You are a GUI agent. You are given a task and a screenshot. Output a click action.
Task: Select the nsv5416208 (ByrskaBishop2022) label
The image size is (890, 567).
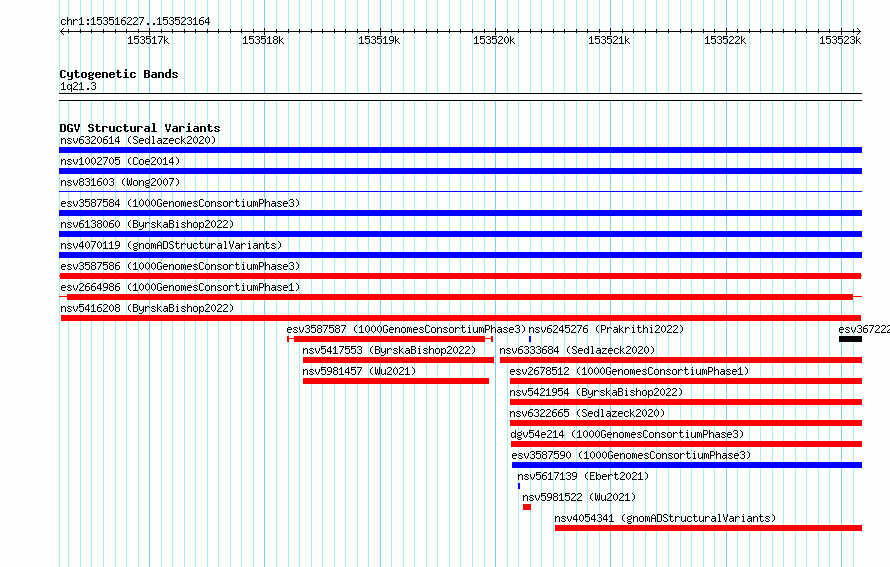[x=147, y=308]
